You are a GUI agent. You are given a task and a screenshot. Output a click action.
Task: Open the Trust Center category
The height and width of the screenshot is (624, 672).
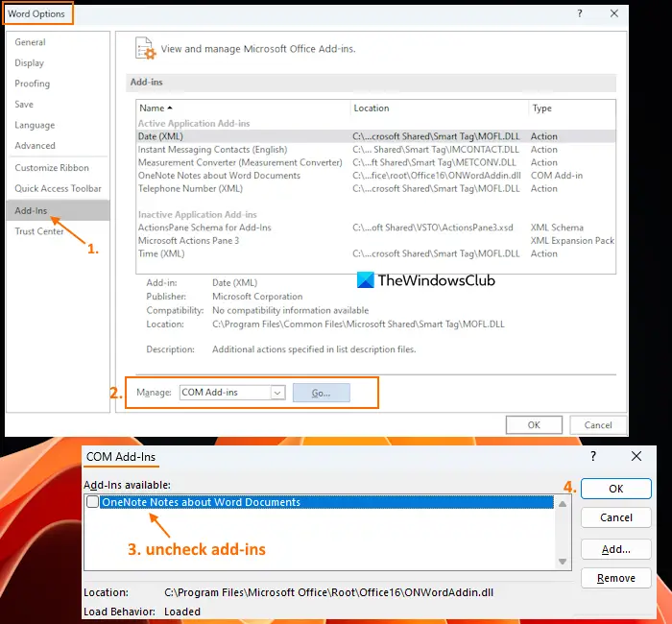(x=39, y=231)
